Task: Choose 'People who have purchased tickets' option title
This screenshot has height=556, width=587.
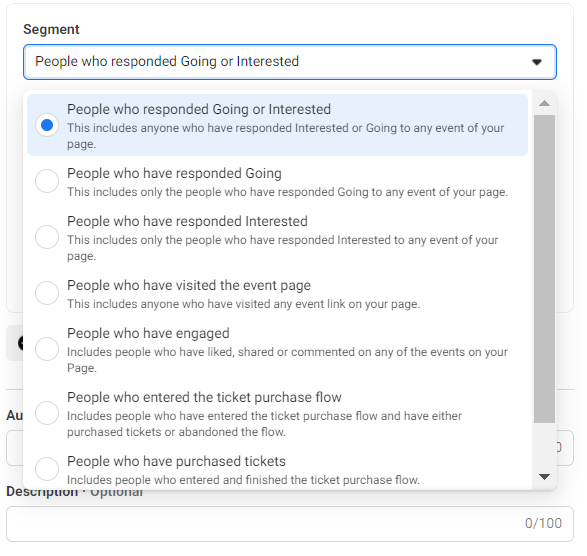Action: click(176, 461)
